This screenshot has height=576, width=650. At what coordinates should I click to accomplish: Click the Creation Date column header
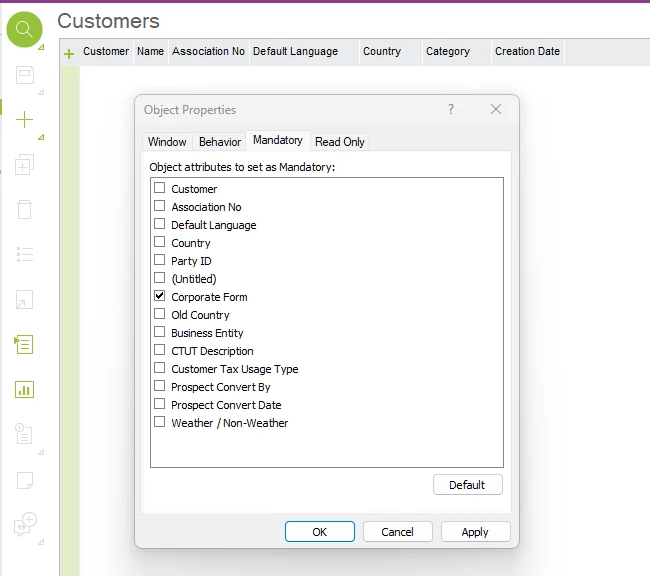[x=527, y=51]
